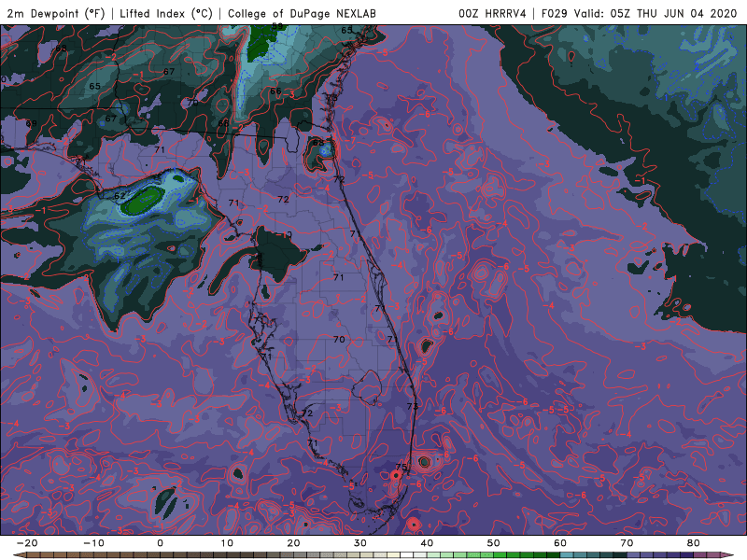The width and height of the screenshot is (747, 560).
Task: Click the '2m Dewpoint (°F)' title text
Action: tap(56, 13)
